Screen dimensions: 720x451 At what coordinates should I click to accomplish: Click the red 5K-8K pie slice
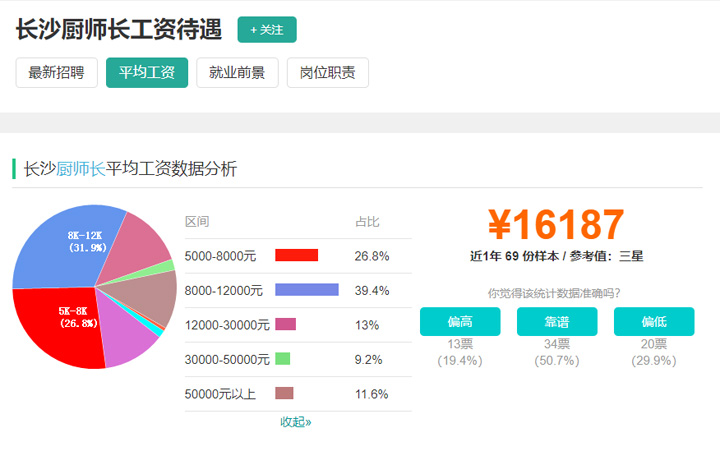click(x=70, y=325)
